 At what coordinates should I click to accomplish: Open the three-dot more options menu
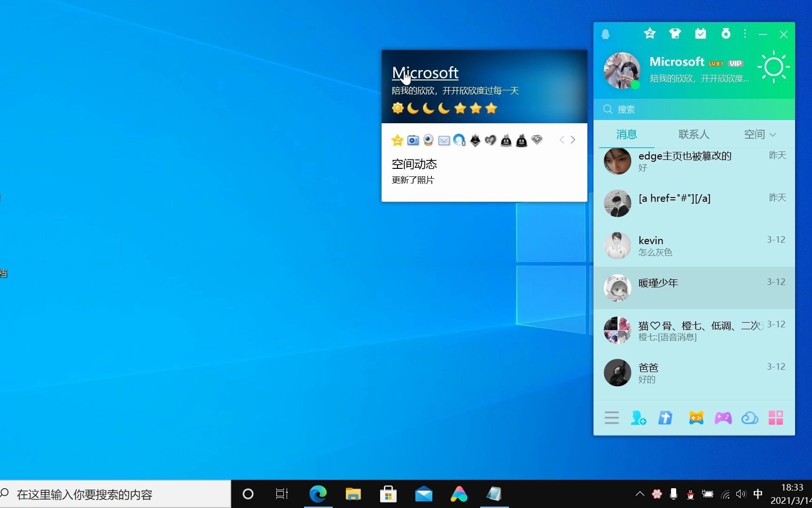[x=745, y=33]
